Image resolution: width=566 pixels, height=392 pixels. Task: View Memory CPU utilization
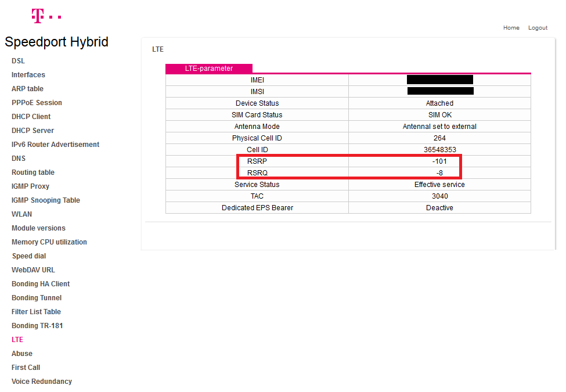pyautogui.click(x=49, y=242)
